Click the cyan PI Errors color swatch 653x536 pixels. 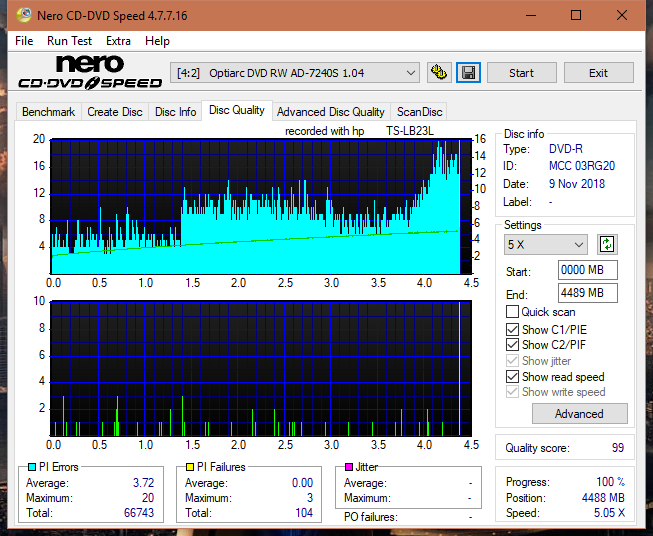tap(32, 467)
